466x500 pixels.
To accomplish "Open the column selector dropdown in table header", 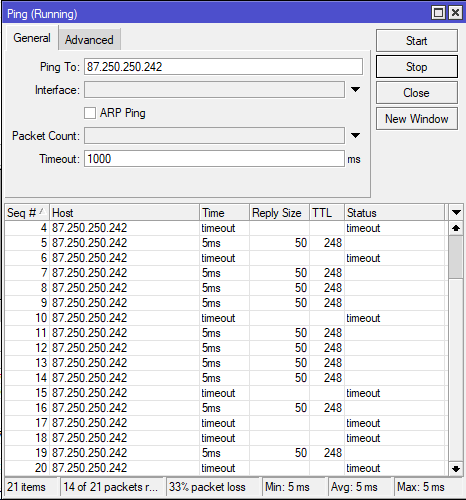I will click(x=456, y=212).
